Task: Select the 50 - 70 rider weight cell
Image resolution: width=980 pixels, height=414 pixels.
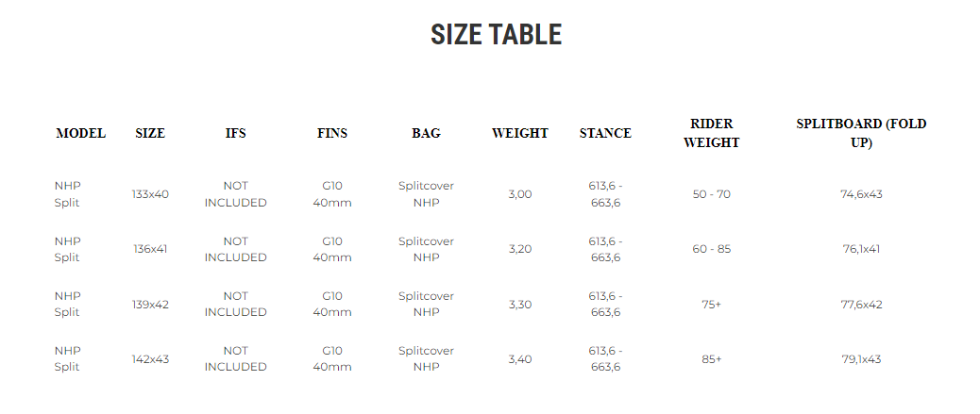Action: 712,194
